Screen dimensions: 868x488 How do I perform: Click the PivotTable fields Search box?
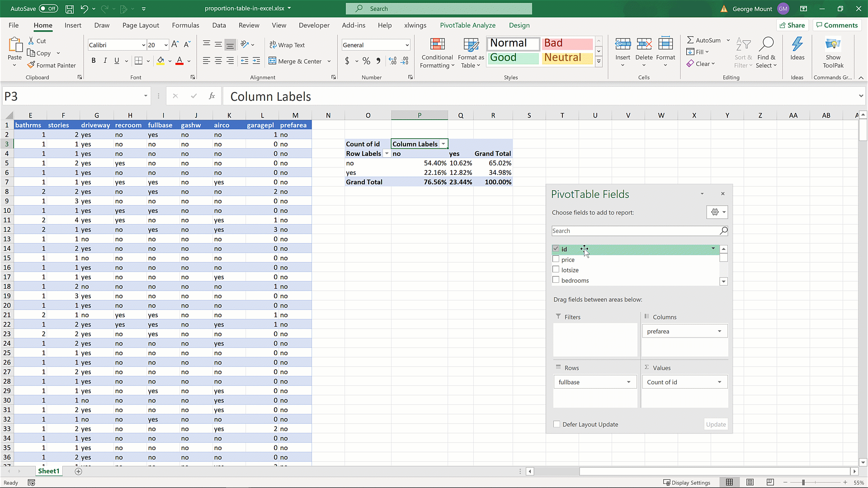[x=635, y=231]
